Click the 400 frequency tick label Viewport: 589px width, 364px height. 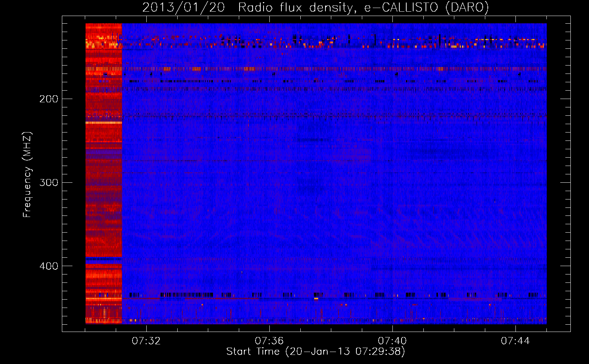coord(49,266)
